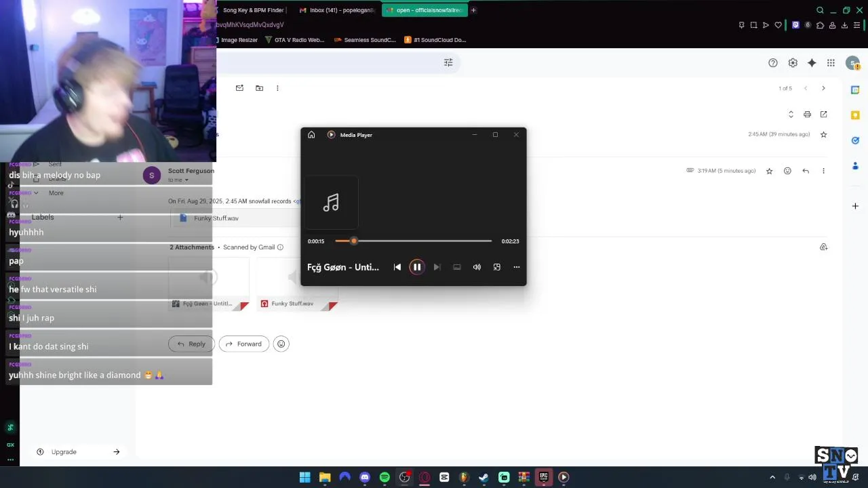Open the Contacts side panel
Image resolution: width=868 pixels, height=488 pixels.
tap(855, 166)
